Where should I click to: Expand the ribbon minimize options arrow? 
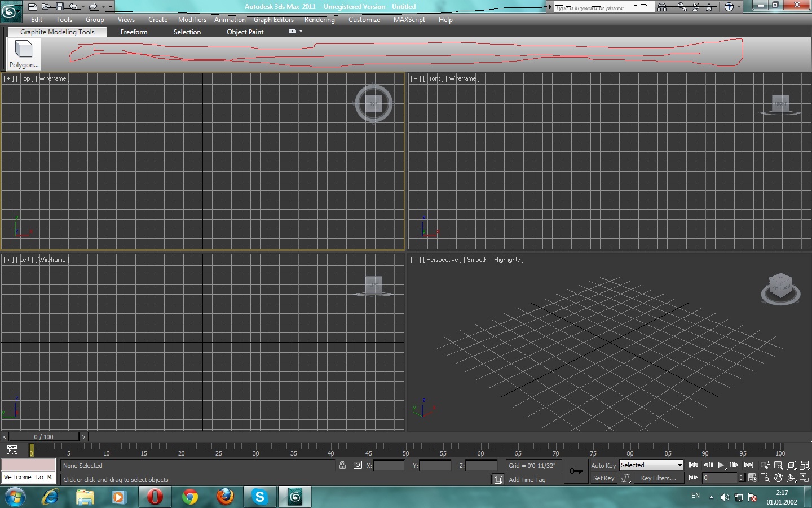point(301,32)
